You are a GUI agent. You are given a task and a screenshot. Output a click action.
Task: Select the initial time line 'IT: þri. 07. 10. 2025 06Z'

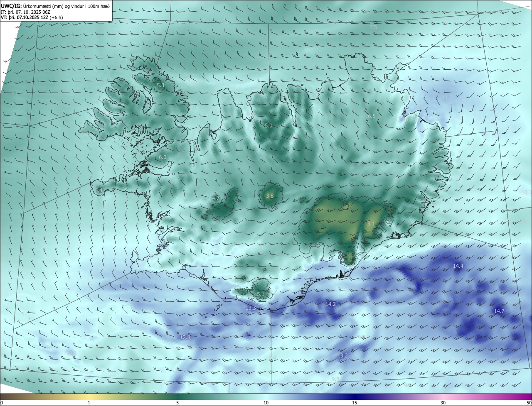25,12
